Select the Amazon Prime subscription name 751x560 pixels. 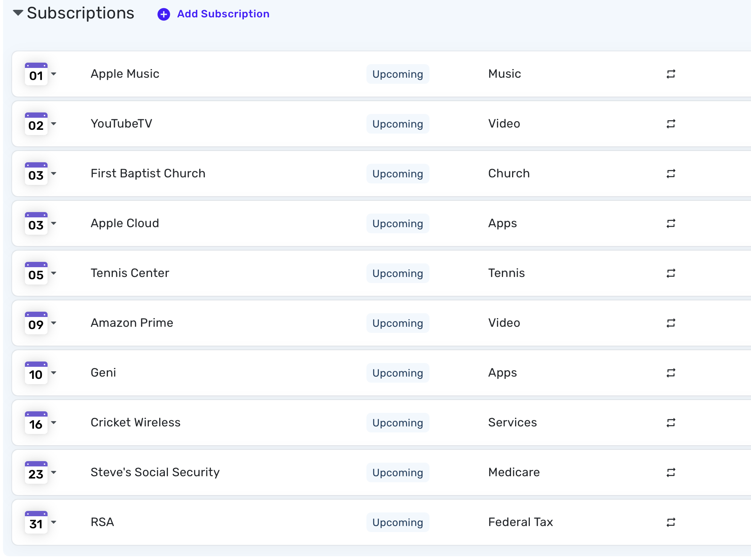click(x=132, y=323)
